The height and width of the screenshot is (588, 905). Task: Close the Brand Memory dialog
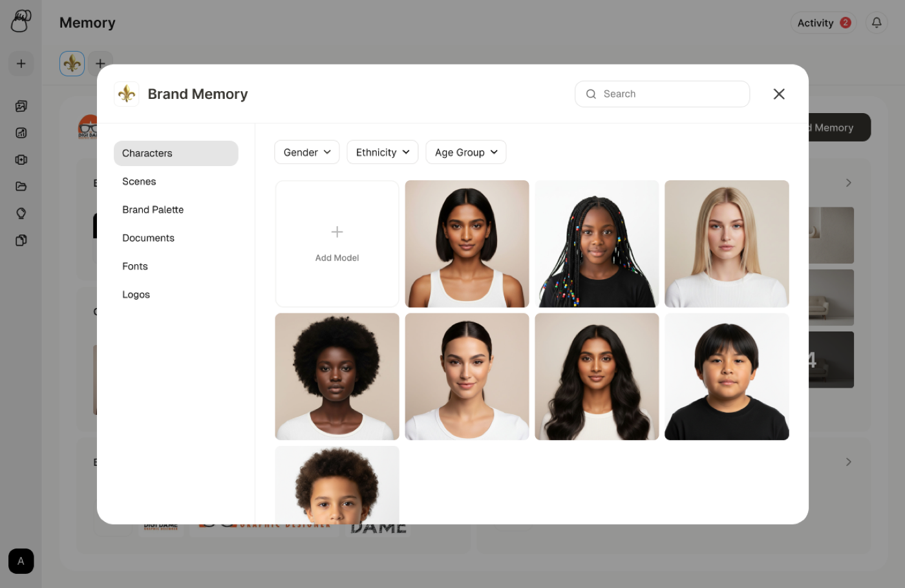point(779,94)
